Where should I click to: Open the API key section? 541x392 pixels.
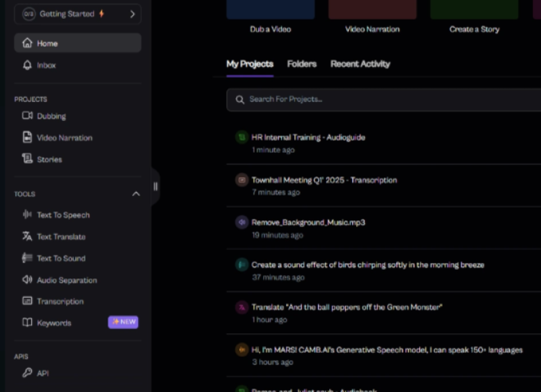click(x=43, y=373)
